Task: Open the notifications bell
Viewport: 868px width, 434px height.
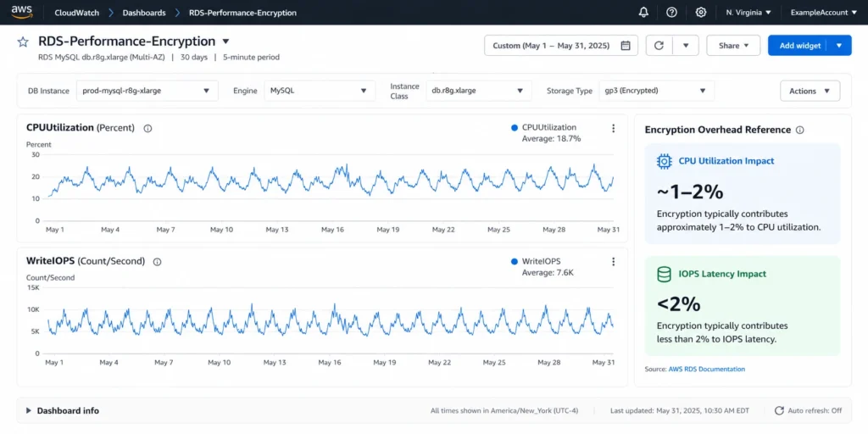Action: (643, 12)
